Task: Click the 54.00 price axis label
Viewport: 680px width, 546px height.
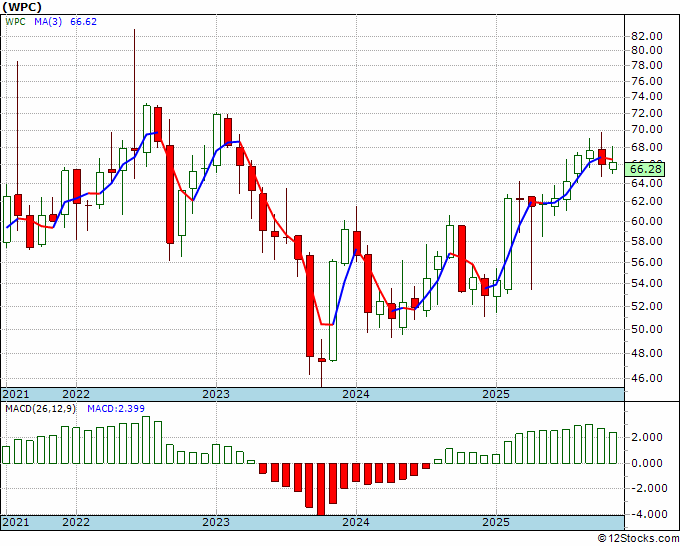Action: [x=647, y=284]
